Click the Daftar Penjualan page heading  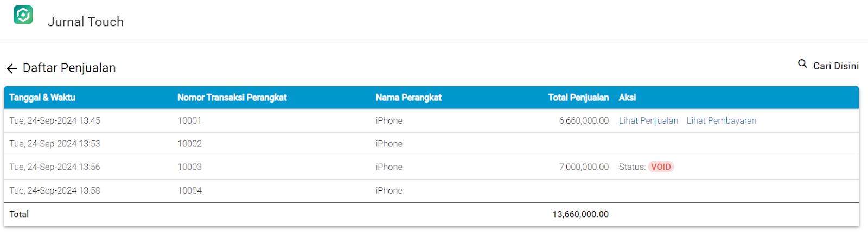point(69,68)
